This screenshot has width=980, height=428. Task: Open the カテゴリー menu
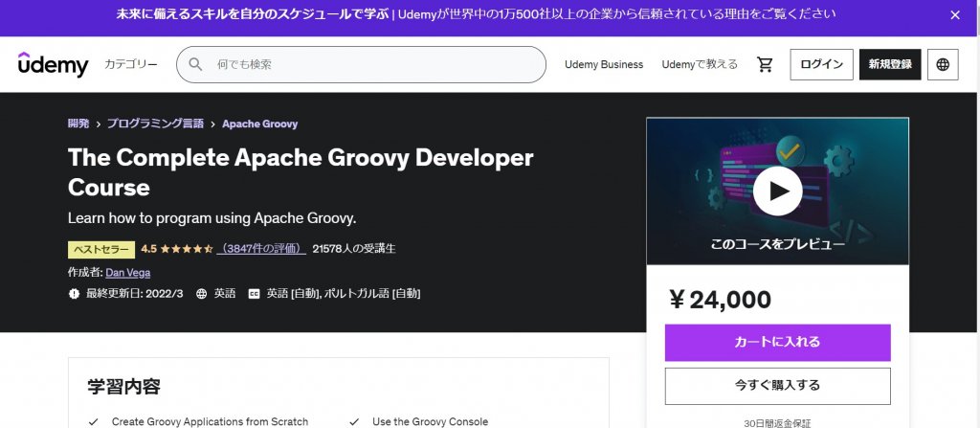click(130, 64)
